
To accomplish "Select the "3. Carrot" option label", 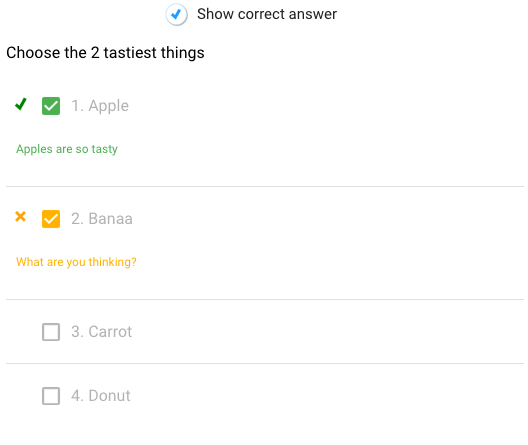I will (x=101, y=332).
